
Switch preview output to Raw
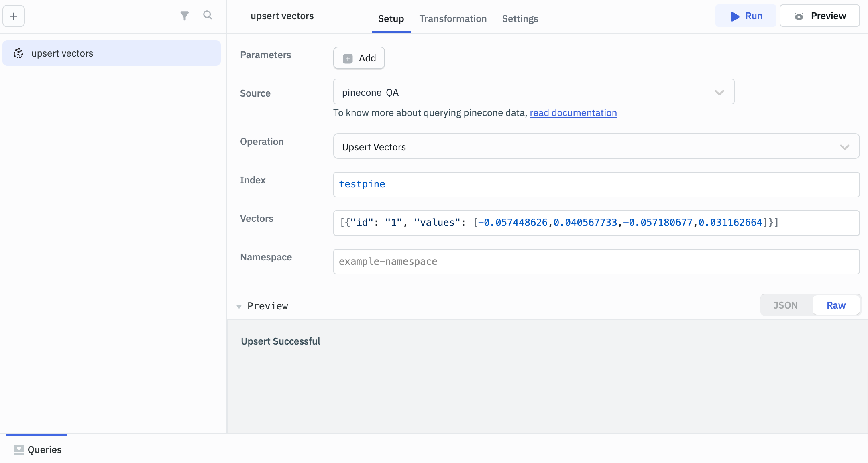point(836,305)
